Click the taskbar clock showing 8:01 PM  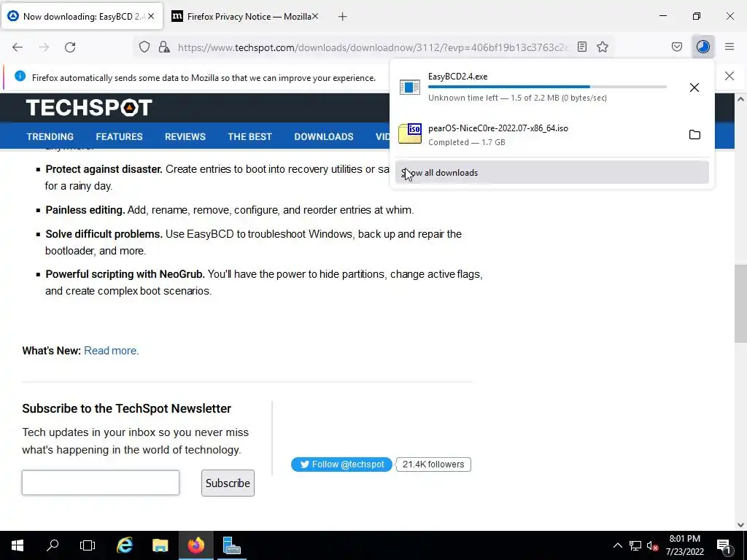pyautogui.click(x=684, y=545)
